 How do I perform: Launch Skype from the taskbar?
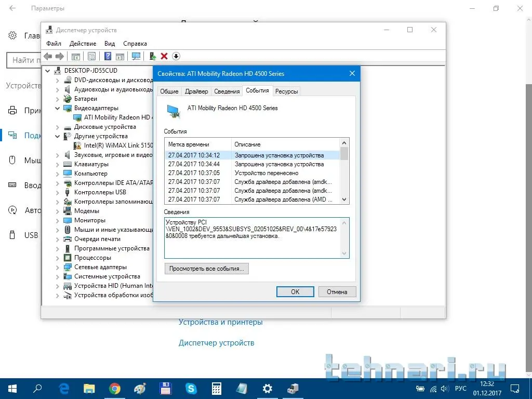191,388
